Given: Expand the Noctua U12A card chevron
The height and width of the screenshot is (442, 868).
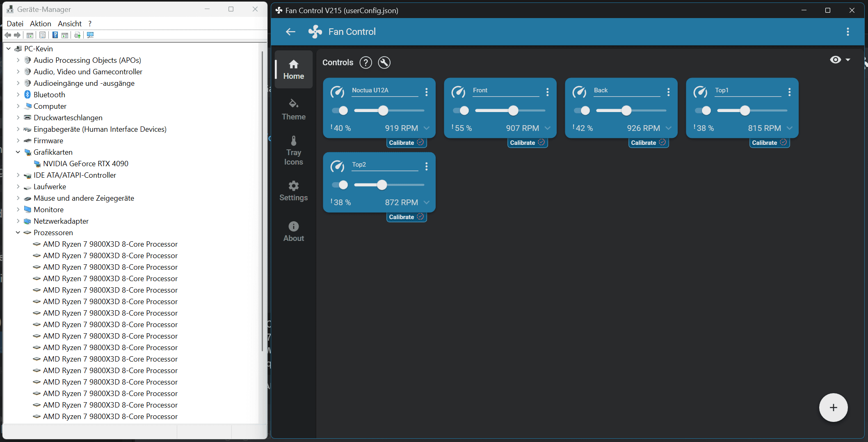Looking at the screenshot, I should point(427,128).
